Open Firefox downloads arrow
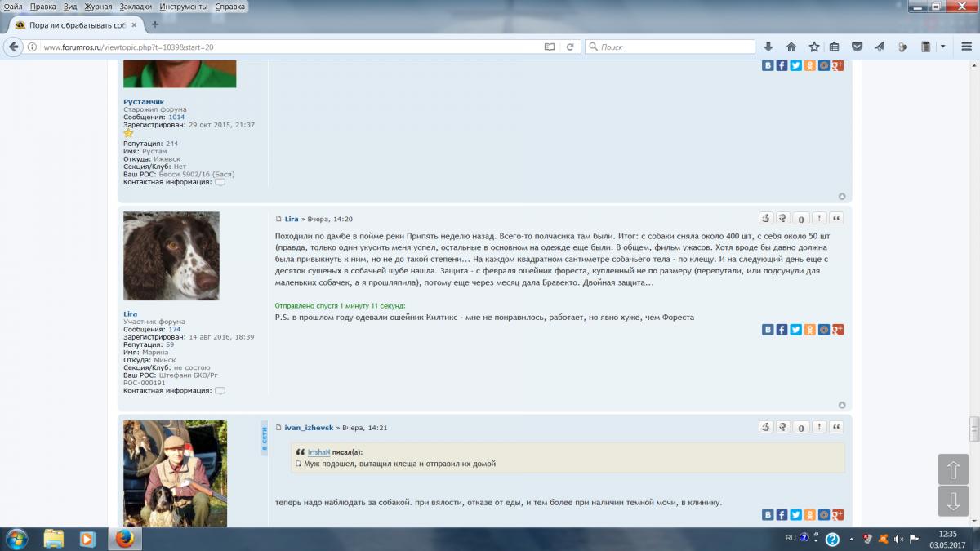980x551 pixels. click(768, 47)
